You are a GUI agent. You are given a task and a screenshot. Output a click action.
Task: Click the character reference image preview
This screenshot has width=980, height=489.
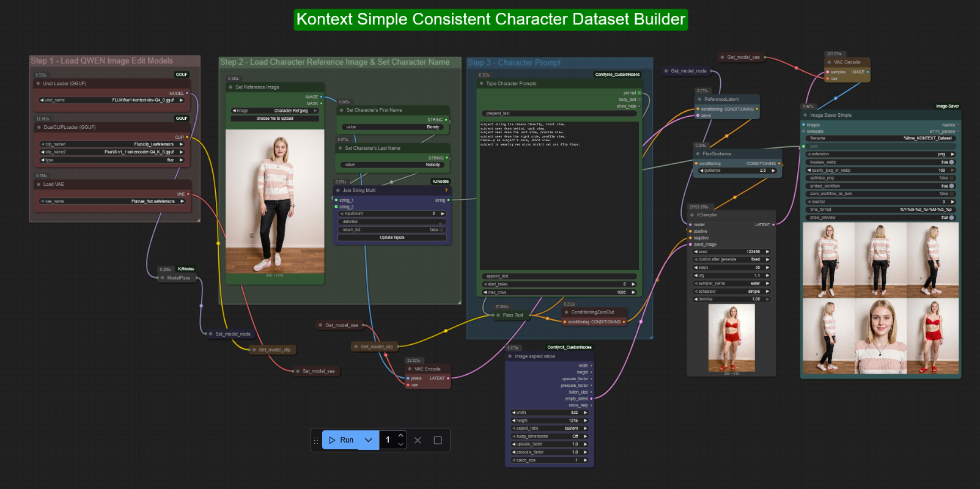point(274,200)
